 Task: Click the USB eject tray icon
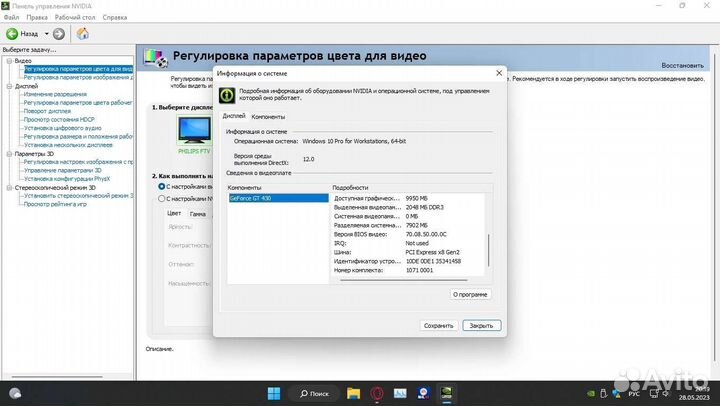pyautogui.click(x=604, y=394)
